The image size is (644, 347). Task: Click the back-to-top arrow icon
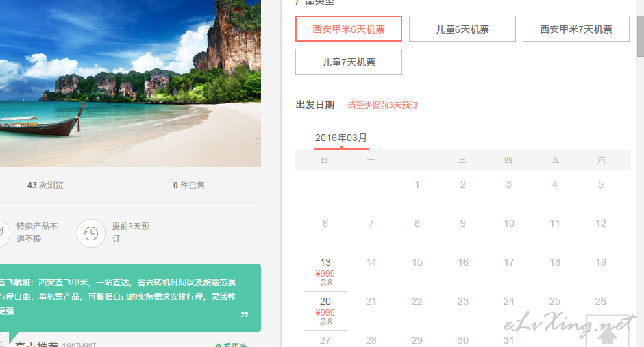point(608,334)
